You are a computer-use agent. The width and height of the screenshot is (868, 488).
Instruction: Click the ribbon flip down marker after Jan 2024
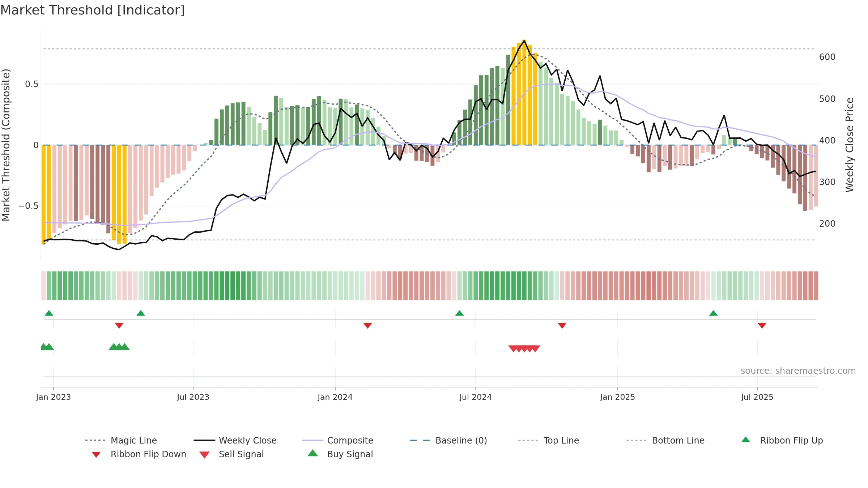(x=367, y=326)
